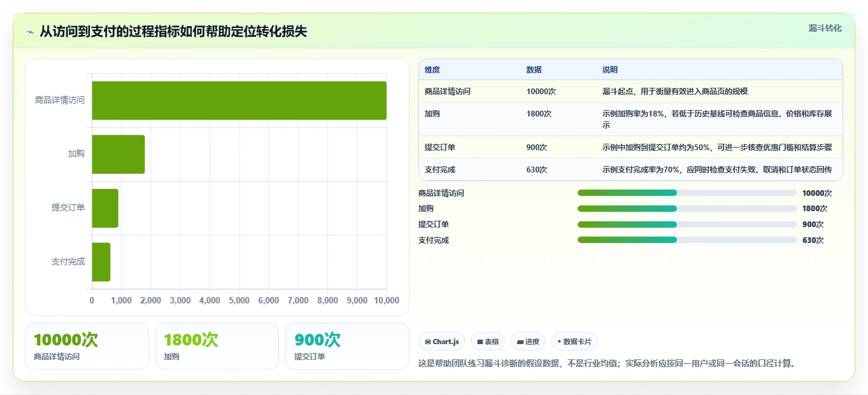Open the 1800次 加购 stat card
868x395 pixels.
217,346
